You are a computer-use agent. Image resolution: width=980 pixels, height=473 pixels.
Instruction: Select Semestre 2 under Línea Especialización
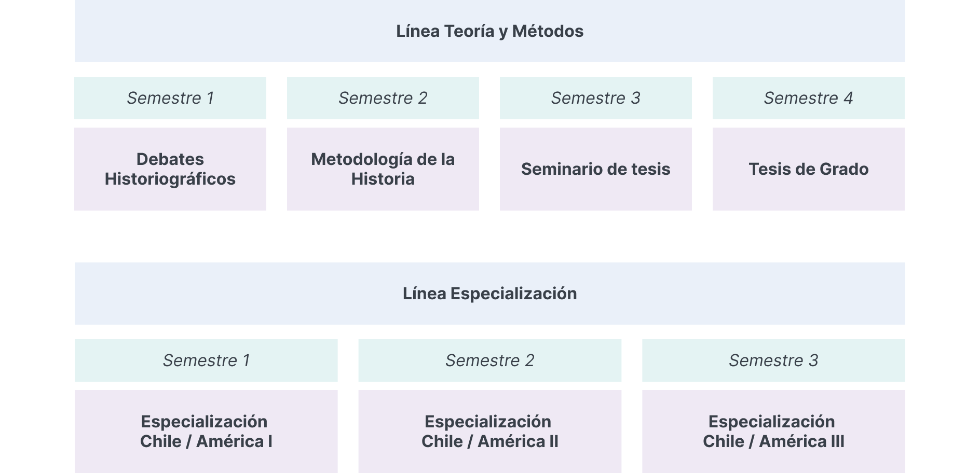point(489,360)
